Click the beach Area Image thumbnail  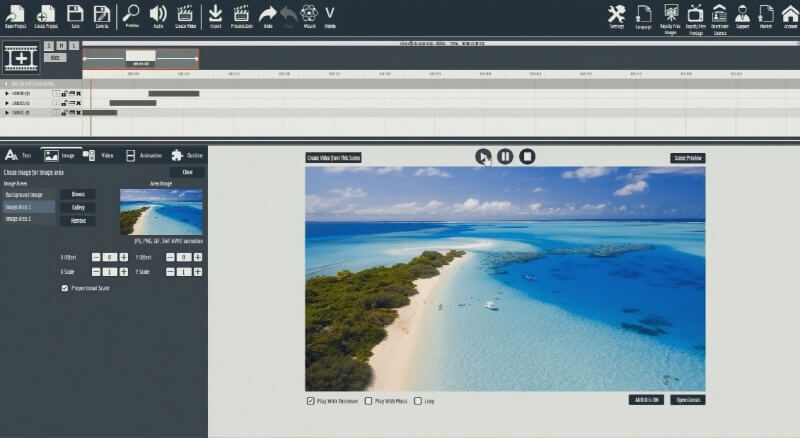click(x=161, y=212)
